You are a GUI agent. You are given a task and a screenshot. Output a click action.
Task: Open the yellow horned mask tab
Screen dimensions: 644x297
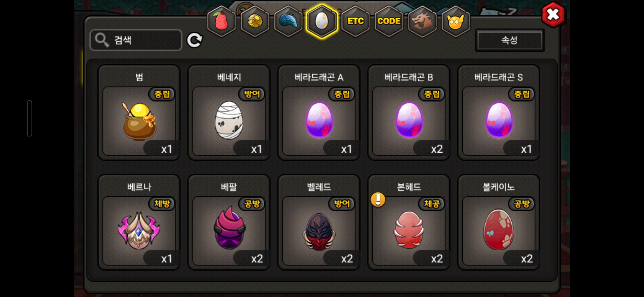click(455, 21)
